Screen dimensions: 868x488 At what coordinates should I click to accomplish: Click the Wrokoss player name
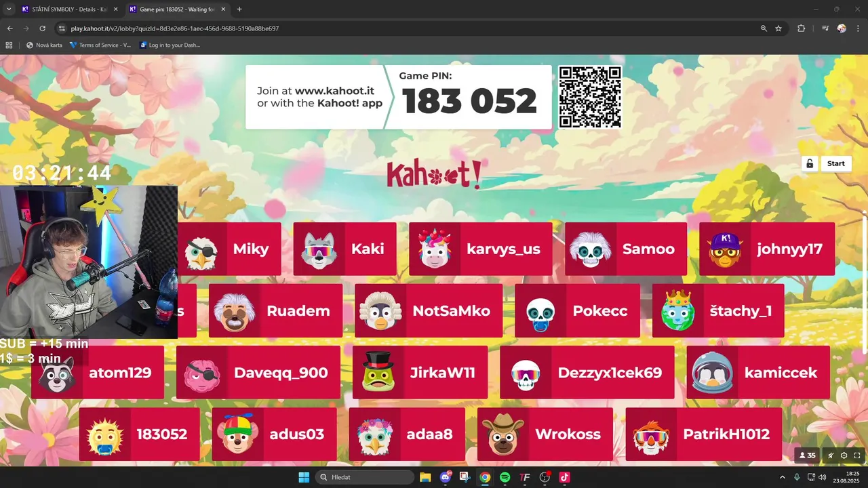coord(568,434)
